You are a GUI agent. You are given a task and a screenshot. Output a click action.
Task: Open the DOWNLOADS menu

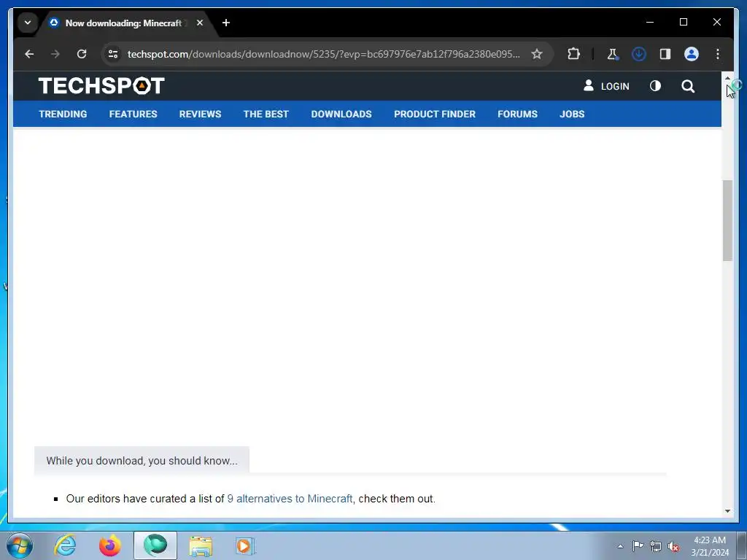(x=341, y=114)
